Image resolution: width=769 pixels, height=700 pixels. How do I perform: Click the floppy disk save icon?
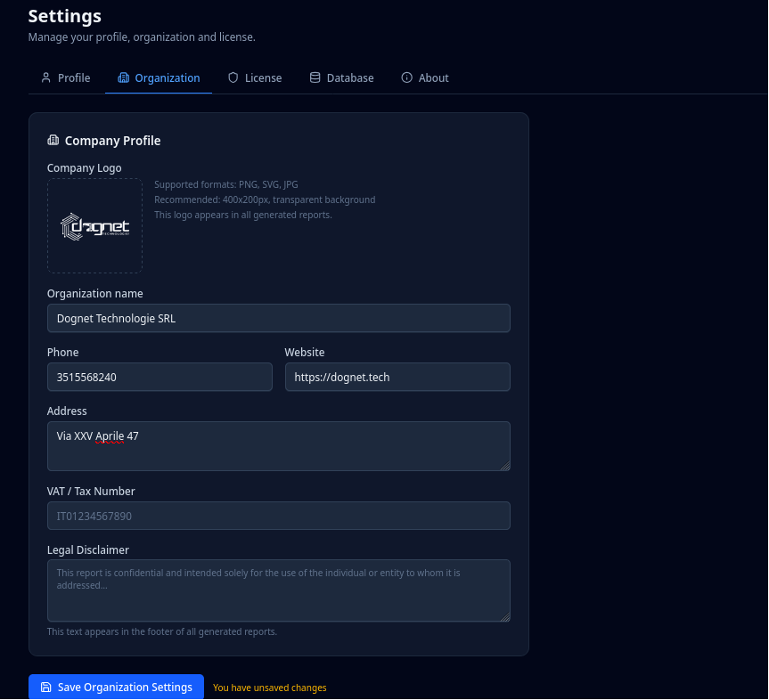click(x=45, y=688)
